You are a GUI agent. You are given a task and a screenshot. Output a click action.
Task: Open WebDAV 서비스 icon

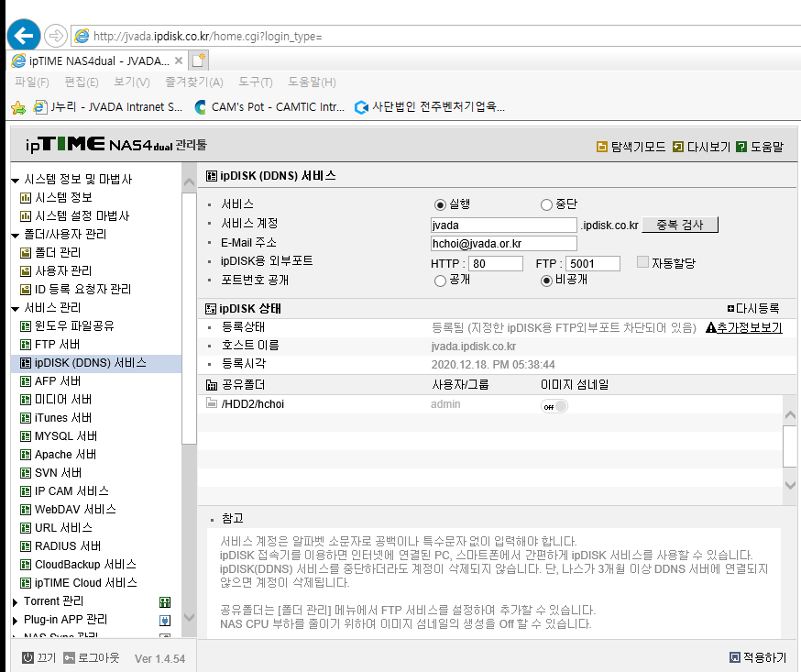click(x=26, y=510)
